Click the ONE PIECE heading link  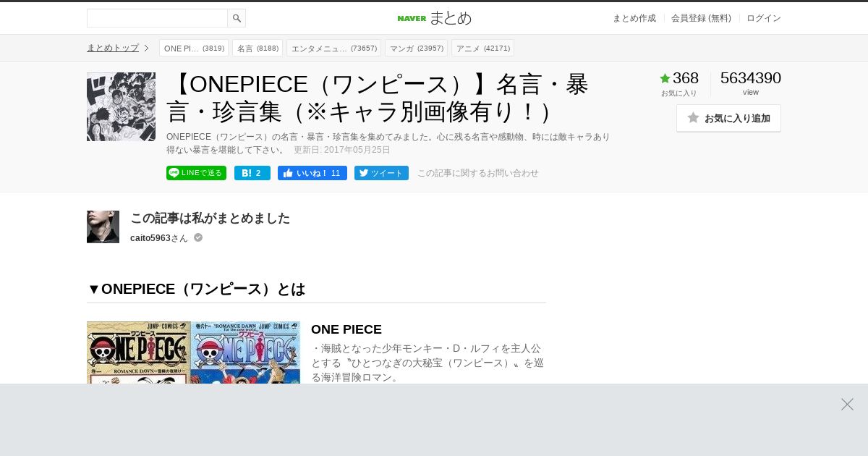(x=346, y=329)
